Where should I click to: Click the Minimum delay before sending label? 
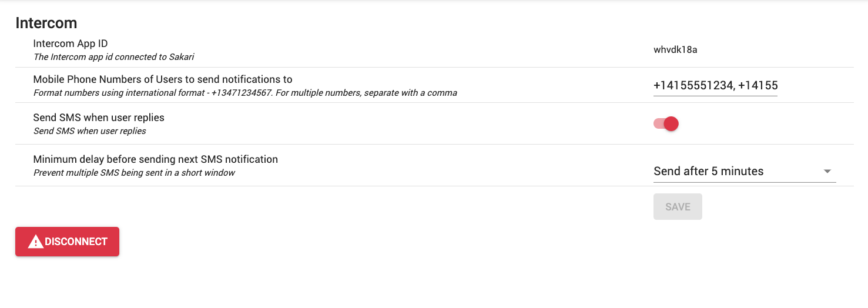[x=156, y=159]
